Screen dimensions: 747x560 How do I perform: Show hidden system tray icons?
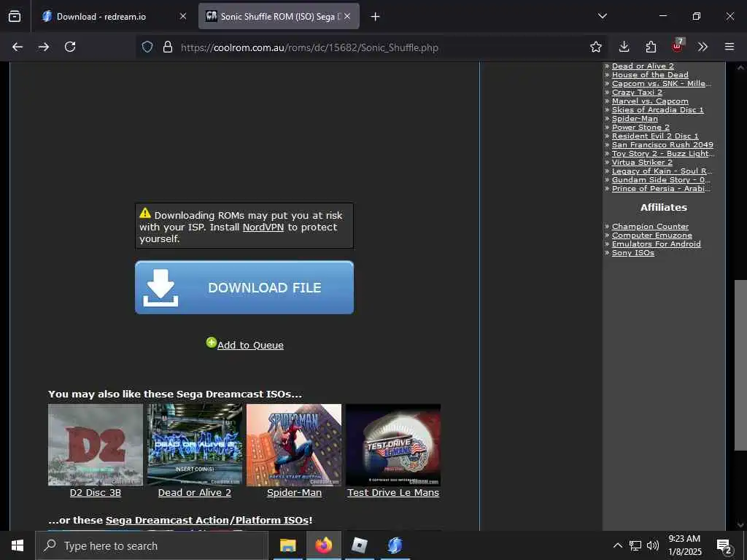click(x=617, y=545)
